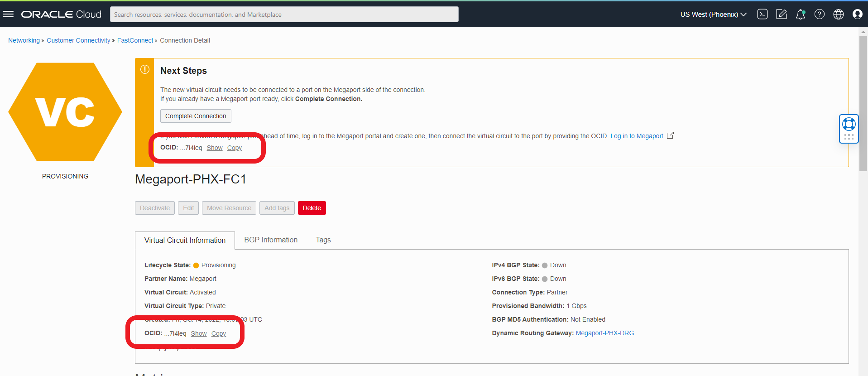Open the announcements bell icon
This screenshot has height=376, width=868.
tap(801, 14)
